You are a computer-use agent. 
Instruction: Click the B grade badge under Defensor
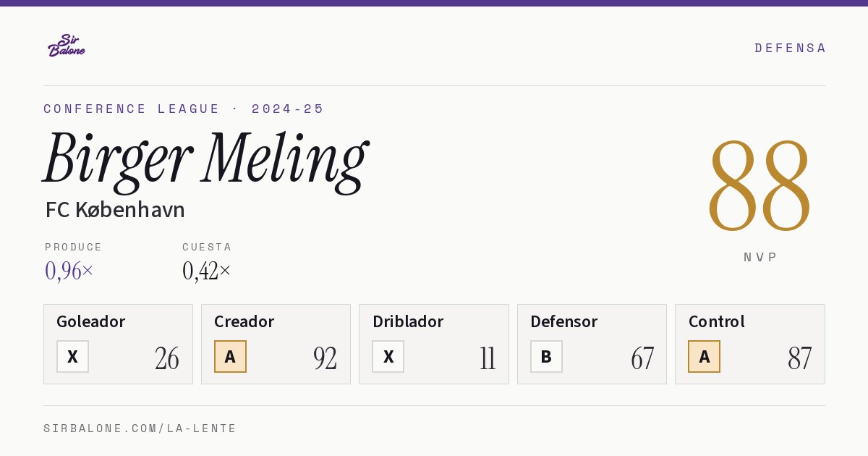coord(546,357)
